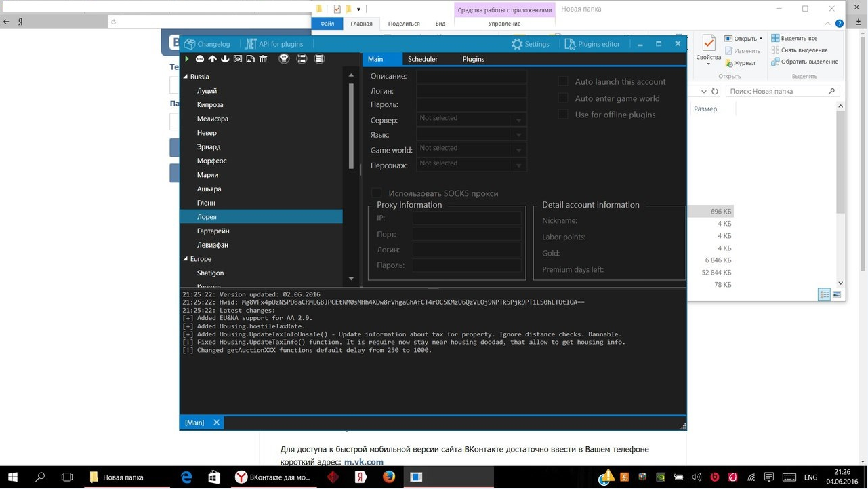Click Свойства in the Explorer ribbon
The image size is (868, 489).
(708, 51)
